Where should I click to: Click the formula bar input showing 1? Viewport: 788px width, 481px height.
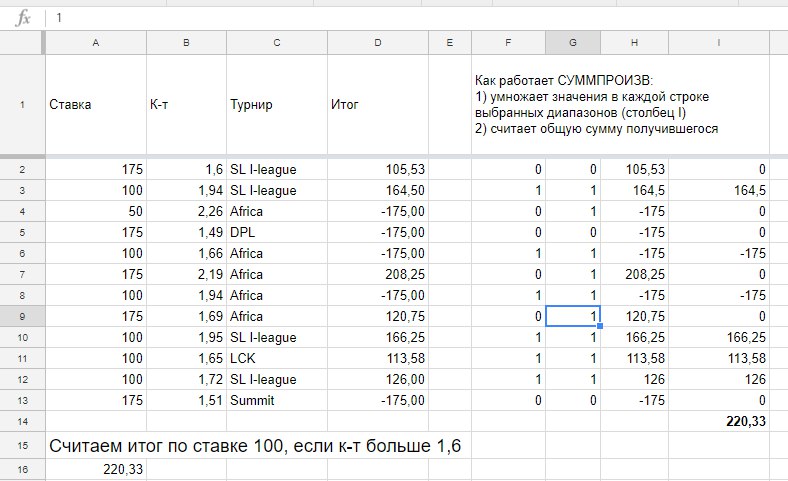tap(416, 18)
